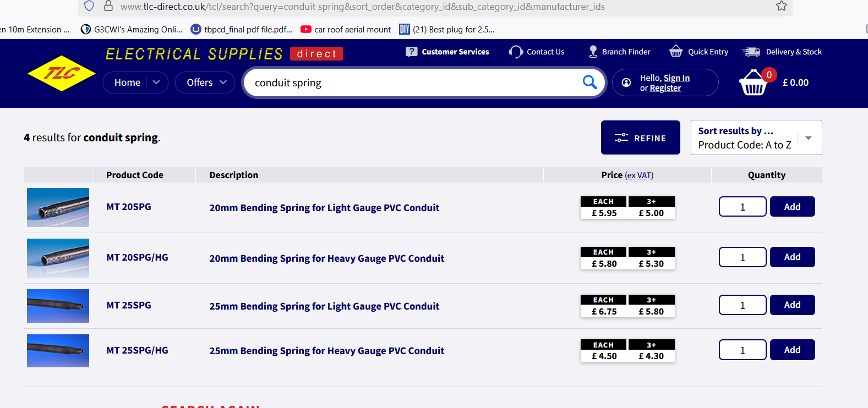Click the quantity field for MT 25SPG
The width and height of the screenshot is (868, 408).
[x=742, y=305]
